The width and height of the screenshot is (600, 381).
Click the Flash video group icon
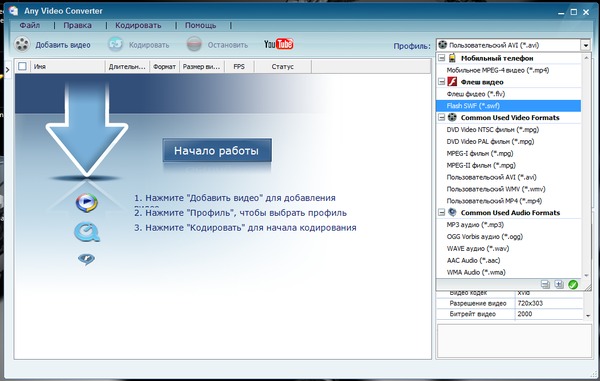coord(452,82)
